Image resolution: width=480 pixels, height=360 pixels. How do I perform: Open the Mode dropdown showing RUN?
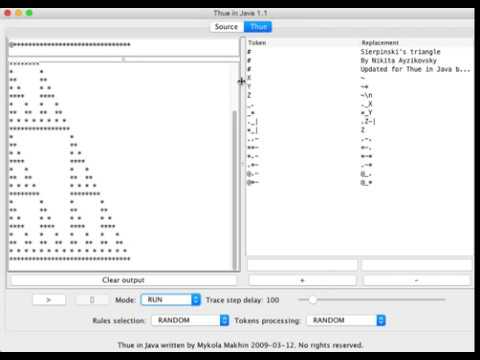pyautogui.click(x=171, y=300)
